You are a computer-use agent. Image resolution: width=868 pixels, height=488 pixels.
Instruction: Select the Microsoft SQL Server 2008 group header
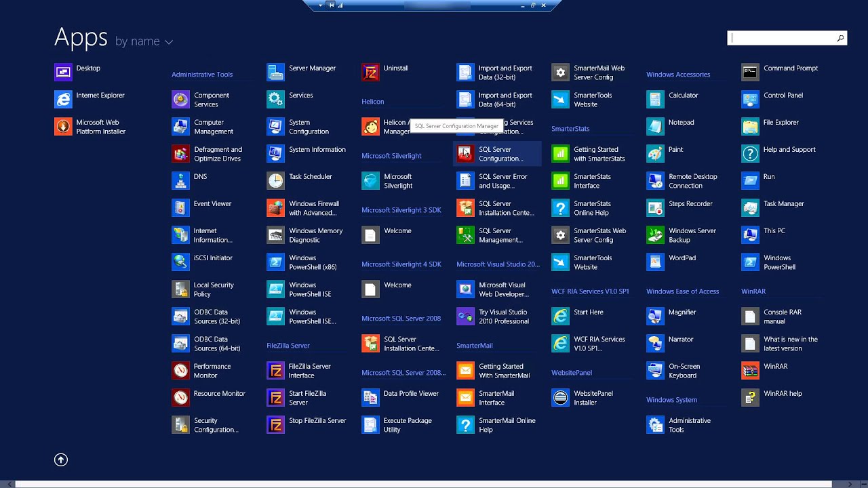coord(401,319)
